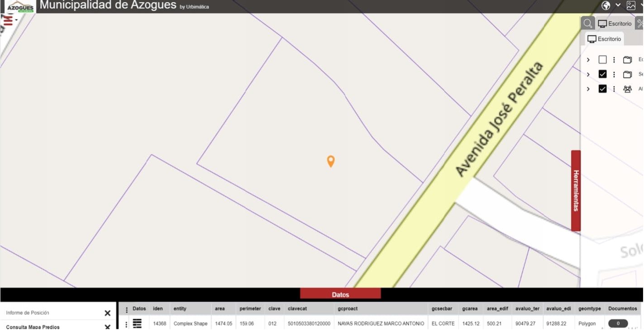
Task: Enable the unchecked layer folder checkbox
Action: point(602,60)
